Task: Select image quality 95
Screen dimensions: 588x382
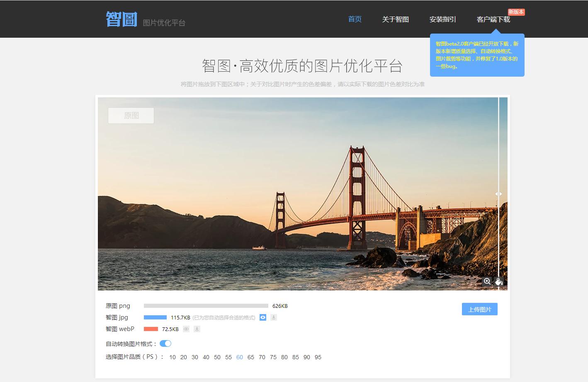Action: (x=318, y=357)
